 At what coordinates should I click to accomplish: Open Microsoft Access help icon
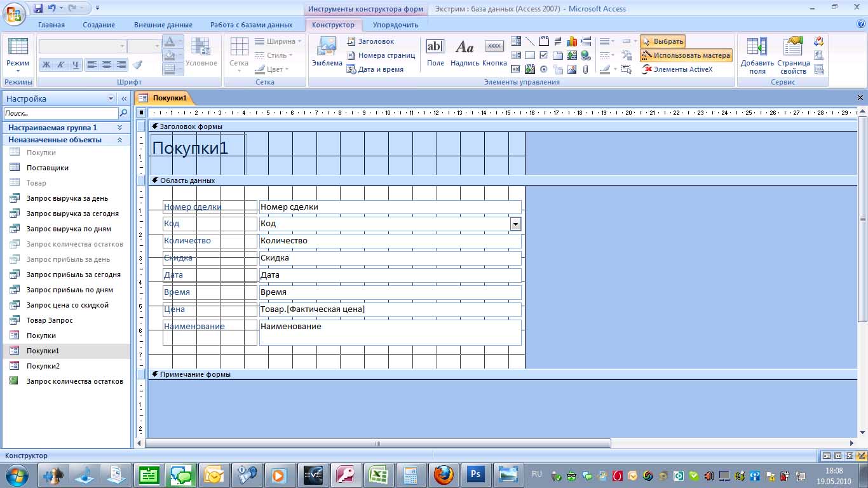[861, 24]
